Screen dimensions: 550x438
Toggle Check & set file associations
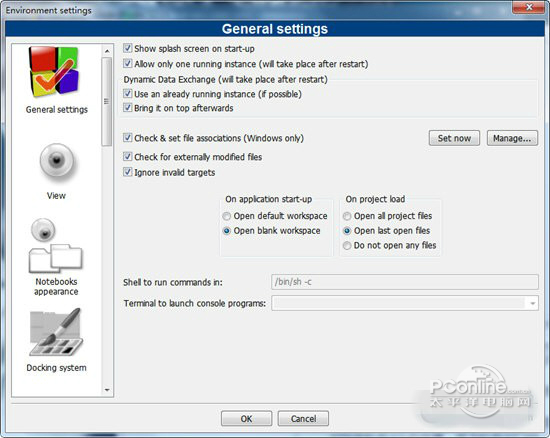[x=128, y=138]
